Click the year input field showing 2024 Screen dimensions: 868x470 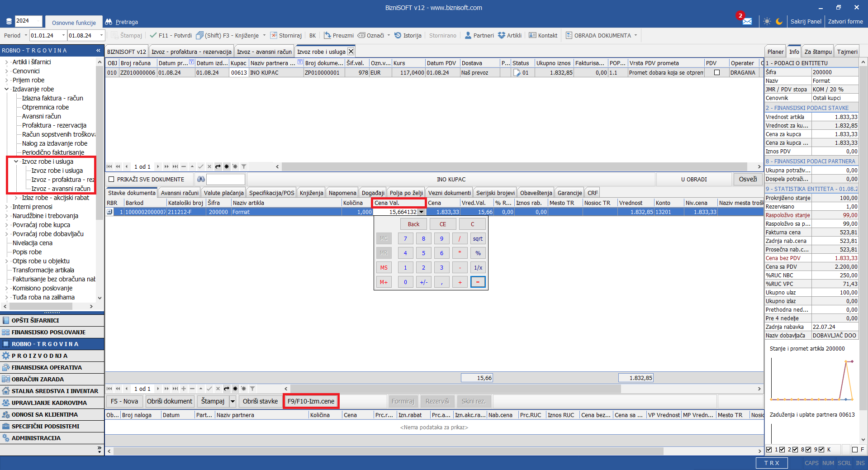click(x=28, y=21)
